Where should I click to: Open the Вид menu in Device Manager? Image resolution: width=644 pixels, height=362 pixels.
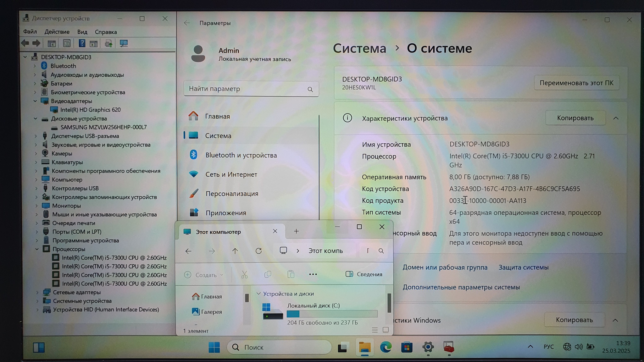(x=82, y=32)
